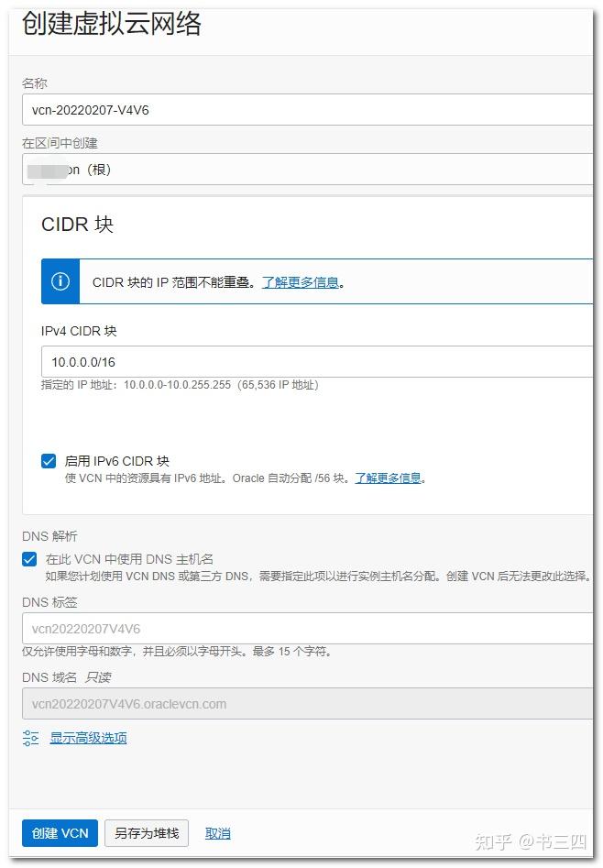Viewport: 603px width, 868px height.
Task: Click the read-only DNS 域名 field
Action: click(x=307, y=704)
